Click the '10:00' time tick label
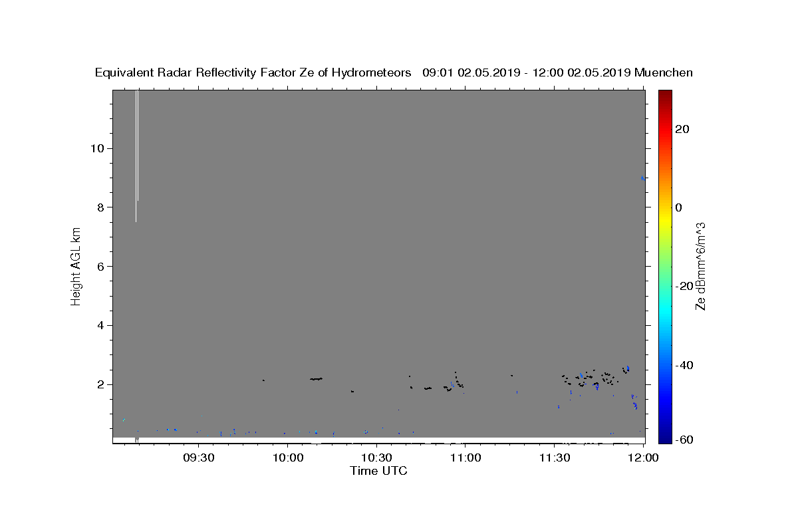The image size is (798, 532). (x=289, y=458)
